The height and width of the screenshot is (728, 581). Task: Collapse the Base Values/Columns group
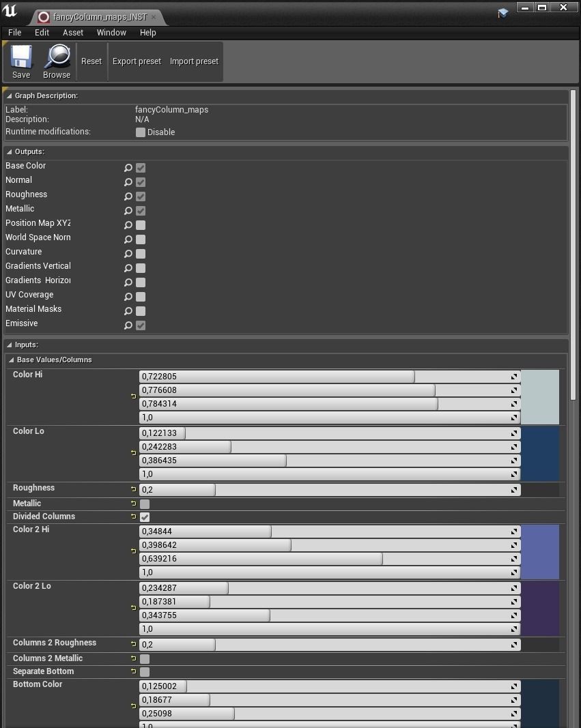click(11, 360)
